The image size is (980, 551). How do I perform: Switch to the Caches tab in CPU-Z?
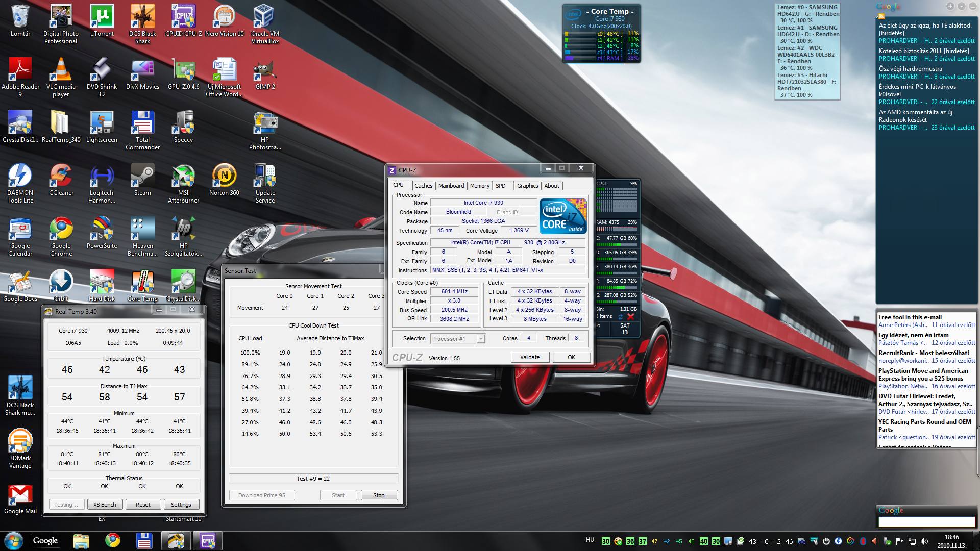tap(423, 186)
